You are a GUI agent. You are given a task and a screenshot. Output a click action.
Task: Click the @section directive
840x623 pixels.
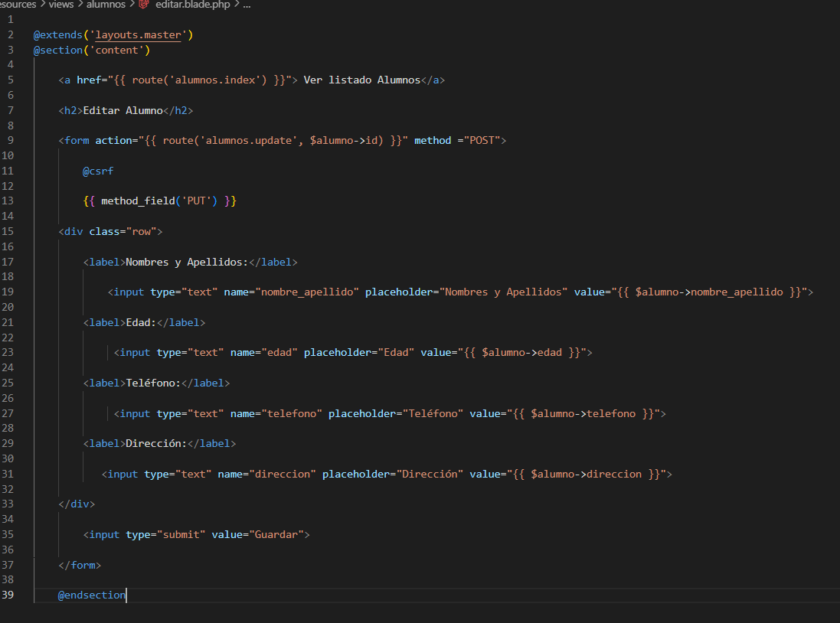pyautogui.click(x=58, y=50)
